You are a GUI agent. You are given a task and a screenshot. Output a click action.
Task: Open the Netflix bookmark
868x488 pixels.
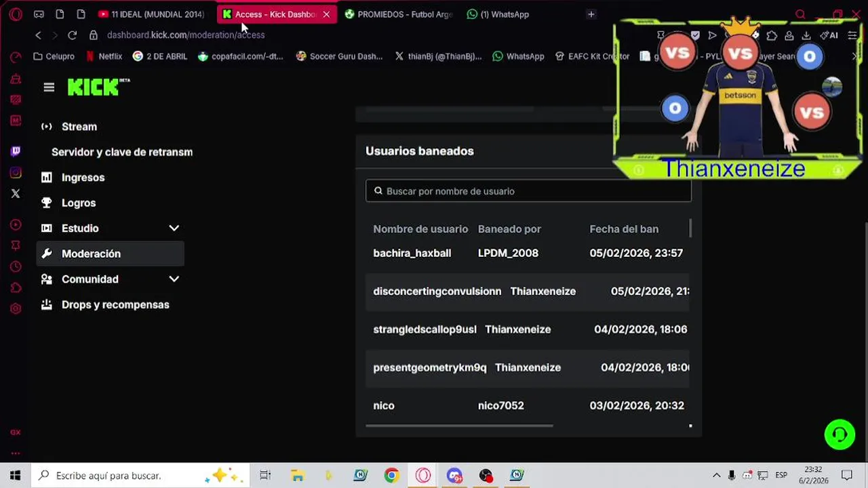(x=104, y=56)
